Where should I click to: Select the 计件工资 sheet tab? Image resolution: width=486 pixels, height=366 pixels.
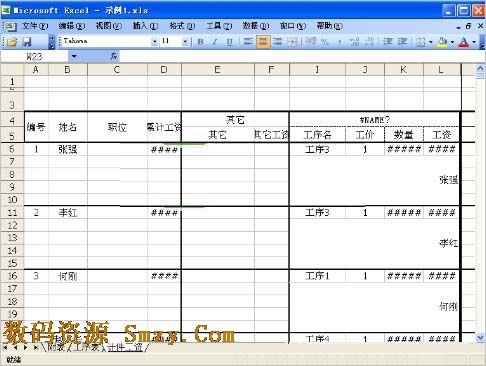point(125,348)
